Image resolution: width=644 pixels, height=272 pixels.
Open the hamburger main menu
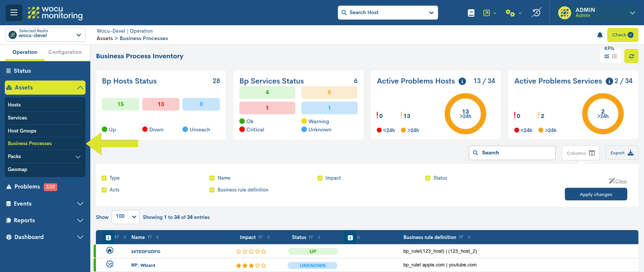tap(14, 13)
